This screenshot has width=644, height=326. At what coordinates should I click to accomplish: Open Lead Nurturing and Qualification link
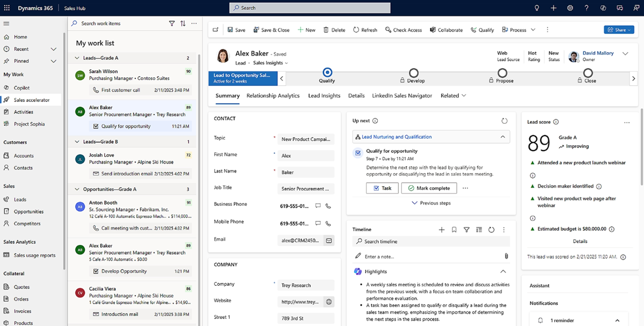pyautogui.click(x=397, y=137)
